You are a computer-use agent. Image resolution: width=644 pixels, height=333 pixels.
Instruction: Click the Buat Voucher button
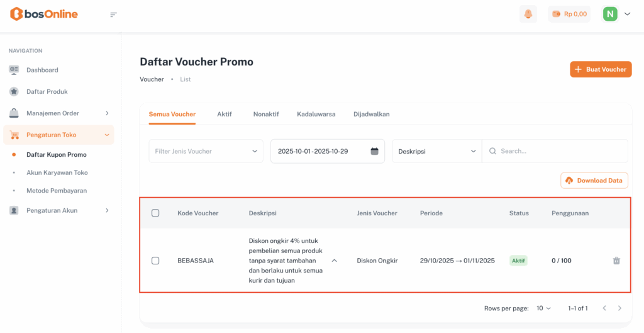(601, 69)
